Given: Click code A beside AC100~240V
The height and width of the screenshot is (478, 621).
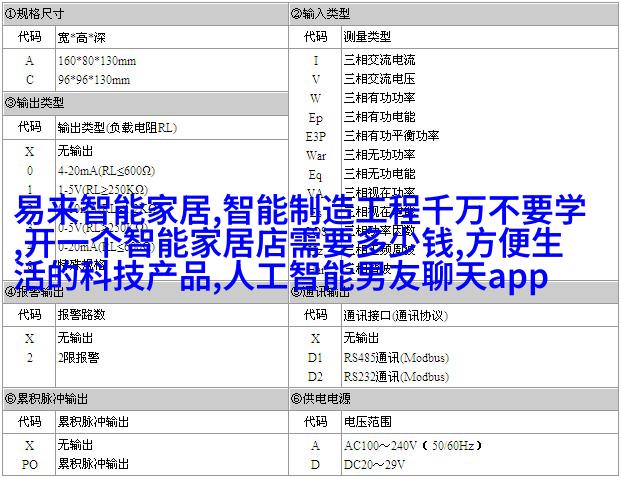Looking at the screenshot, I should [316, 446].
